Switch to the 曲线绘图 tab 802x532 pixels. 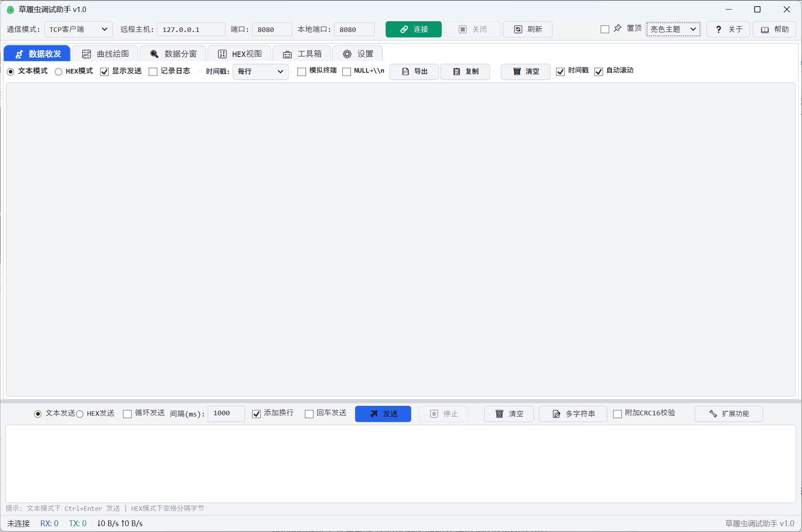click(x=105, y=54)
